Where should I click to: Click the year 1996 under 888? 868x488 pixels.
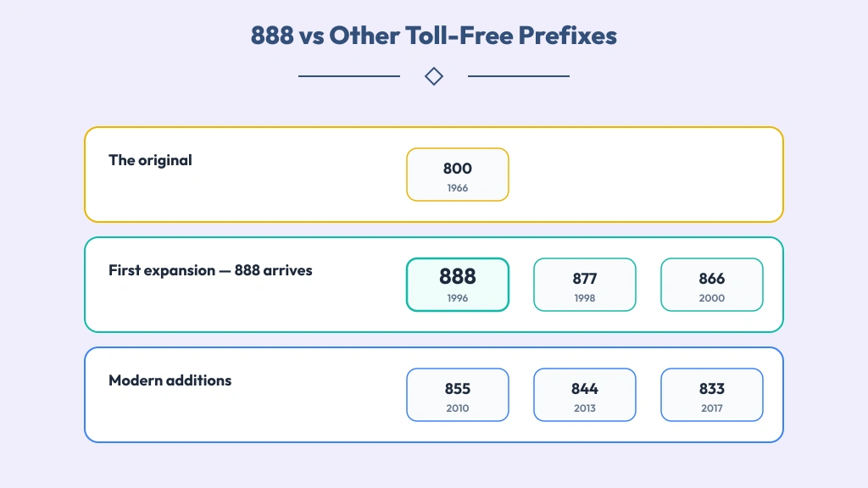click(x=457, y=298)
